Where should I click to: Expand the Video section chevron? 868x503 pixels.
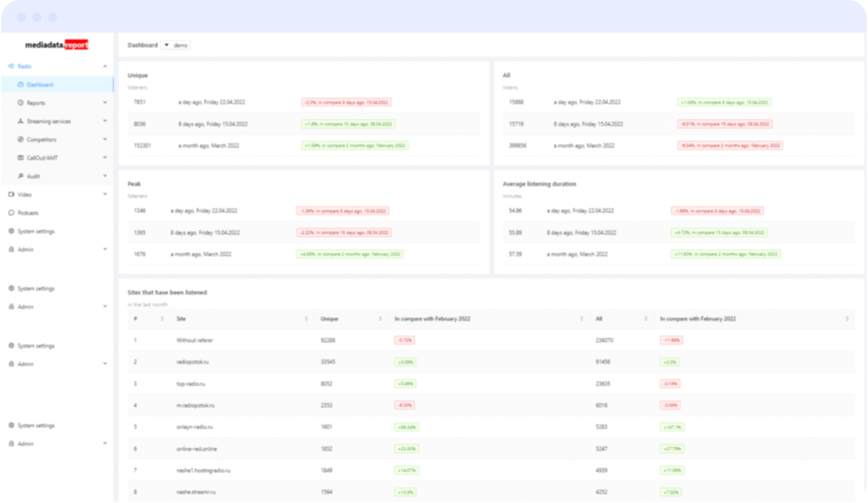(x=105, y=194)
